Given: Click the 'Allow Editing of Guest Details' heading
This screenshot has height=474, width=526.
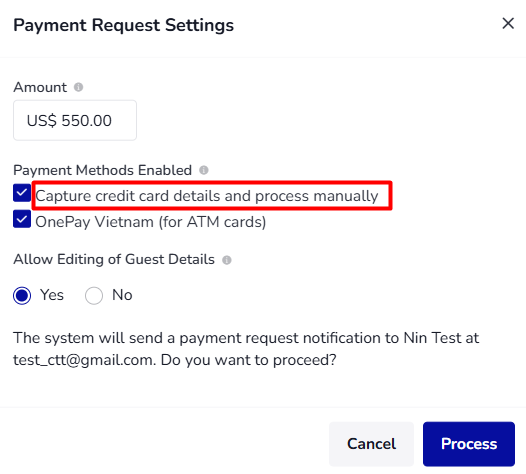Looking at the screenshot, I should click(x=114, y=260).
